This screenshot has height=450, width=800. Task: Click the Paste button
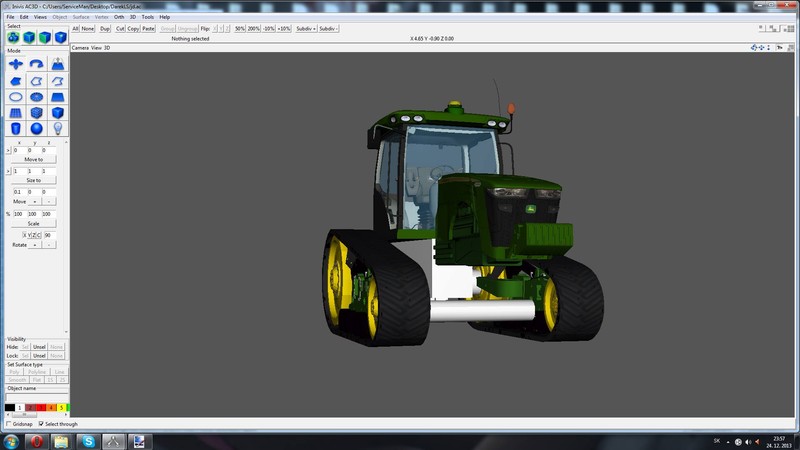click(x=148, y=29)
